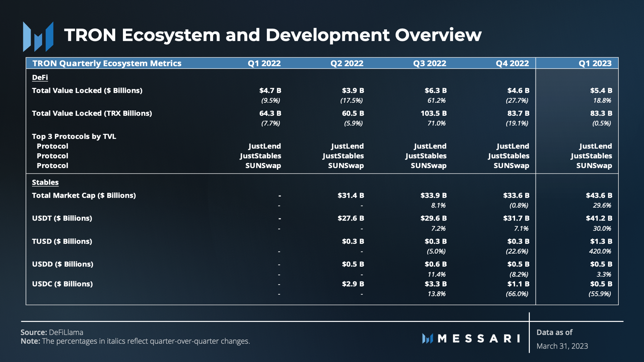Click the Total Market Cap row label
The height and width of the screenshot is (362, 644).
pos(84,196)
